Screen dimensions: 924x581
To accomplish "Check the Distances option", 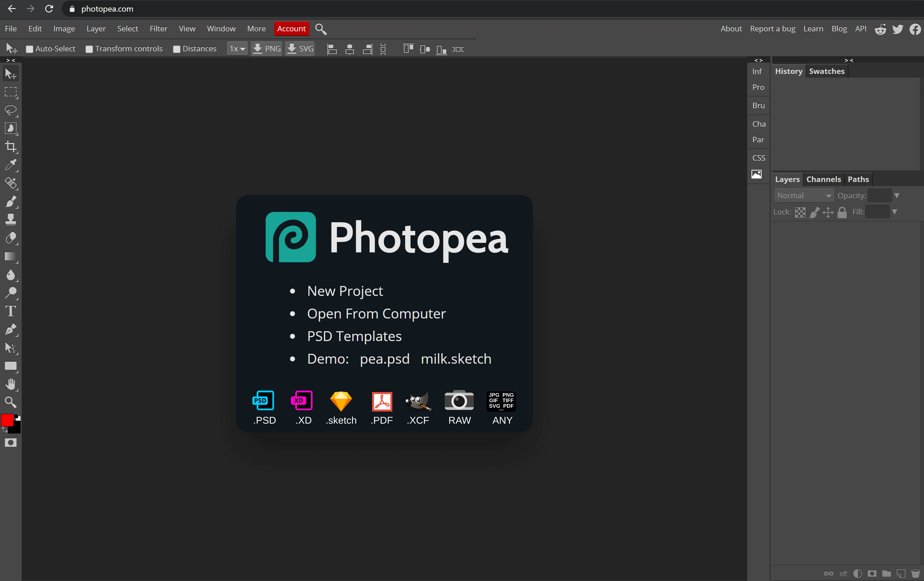I will click(176, 49).
